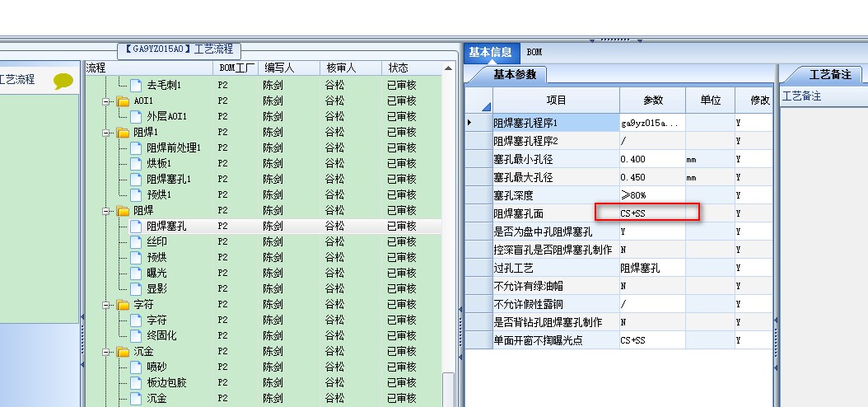Collapse the 阻焊1 tree node

click(105, 133)
